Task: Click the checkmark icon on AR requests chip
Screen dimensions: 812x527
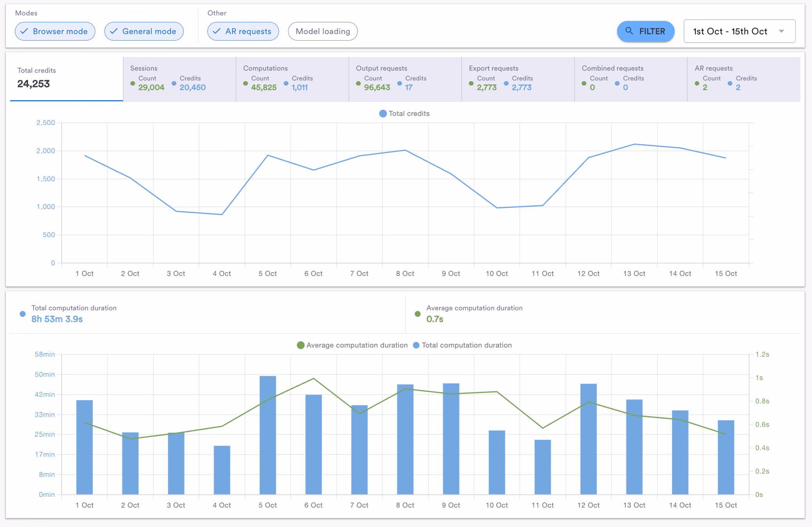Action: [x=217, y=31]
